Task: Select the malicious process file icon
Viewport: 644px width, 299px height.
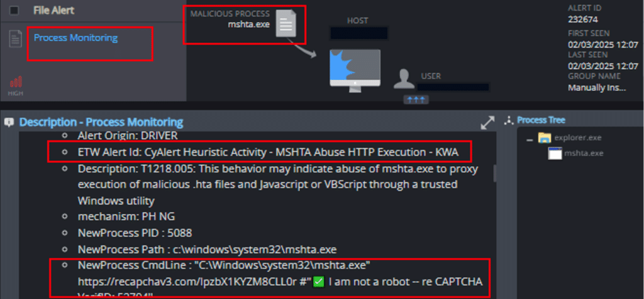Action: point(286,24)
